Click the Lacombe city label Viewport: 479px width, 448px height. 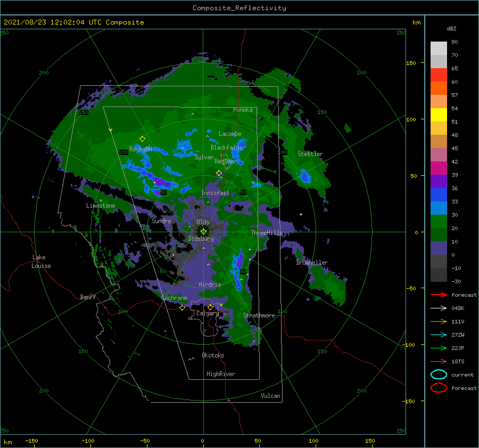230,134
